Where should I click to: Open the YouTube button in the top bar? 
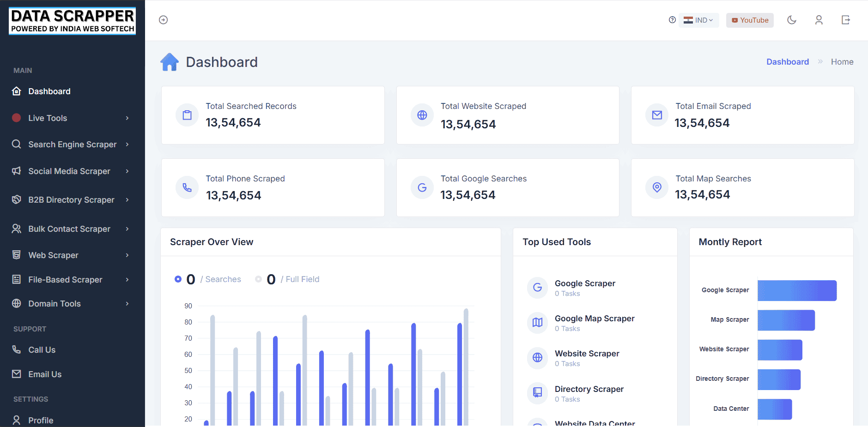749,20
